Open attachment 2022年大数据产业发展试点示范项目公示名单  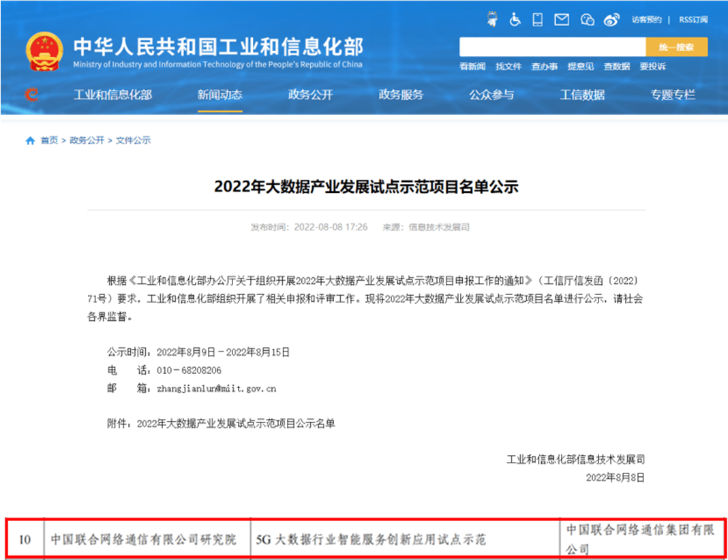point(236,423)
